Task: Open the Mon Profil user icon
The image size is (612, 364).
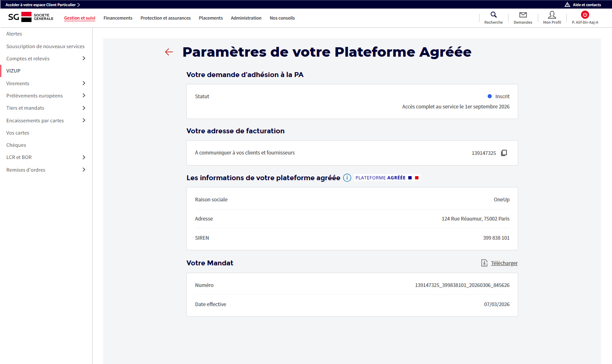Action: [x=552, y=15]
